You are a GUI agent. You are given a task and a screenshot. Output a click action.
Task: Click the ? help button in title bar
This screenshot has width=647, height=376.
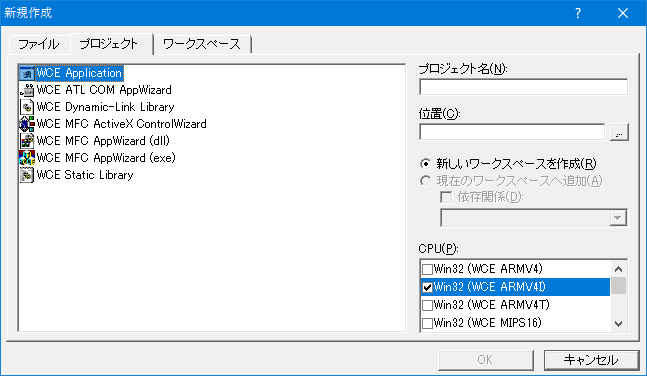pyautogui.click(x=578, y=13)
